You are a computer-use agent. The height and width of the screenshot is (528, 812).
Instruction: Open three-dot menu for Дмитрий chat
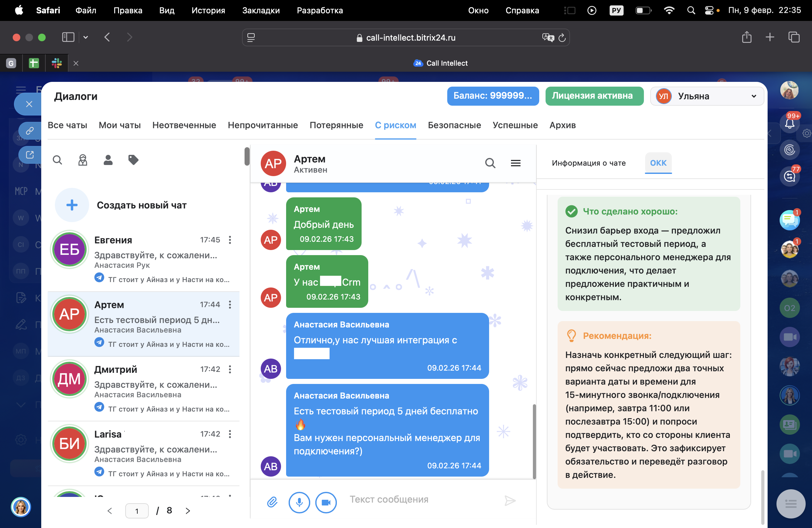click(230, 369)
